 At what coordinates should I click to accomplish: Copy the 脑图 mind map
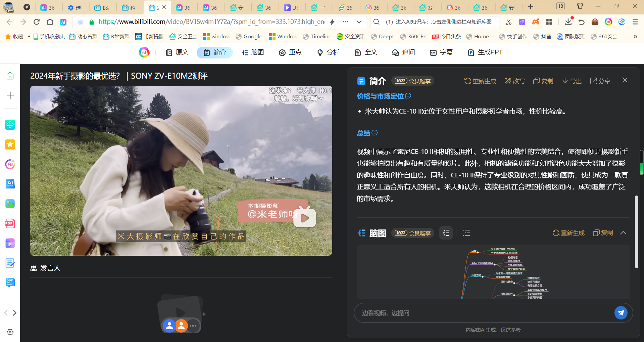point(603,233)
